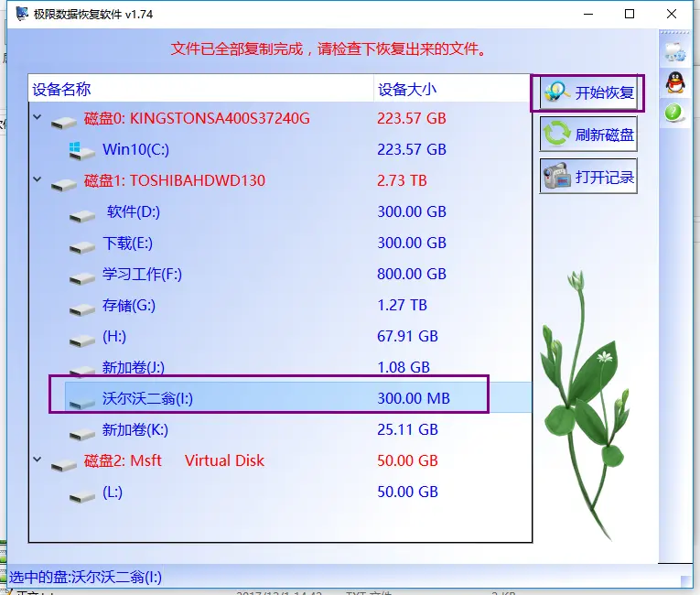This screenshot has height=595, width=700.
Task: Click the drive icon beside (L:)
Action: (82, 496)
